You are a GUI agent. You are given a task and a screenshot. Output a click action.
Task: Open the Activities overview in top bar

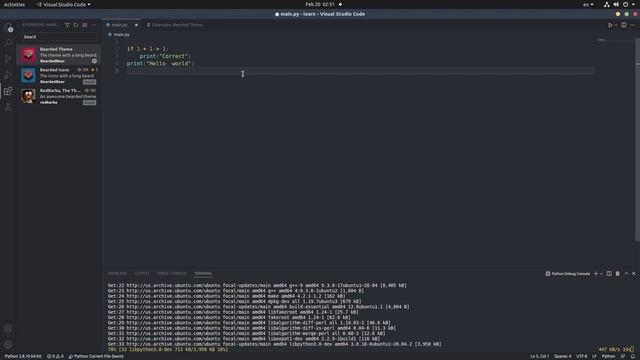click(x=14, y=4)
